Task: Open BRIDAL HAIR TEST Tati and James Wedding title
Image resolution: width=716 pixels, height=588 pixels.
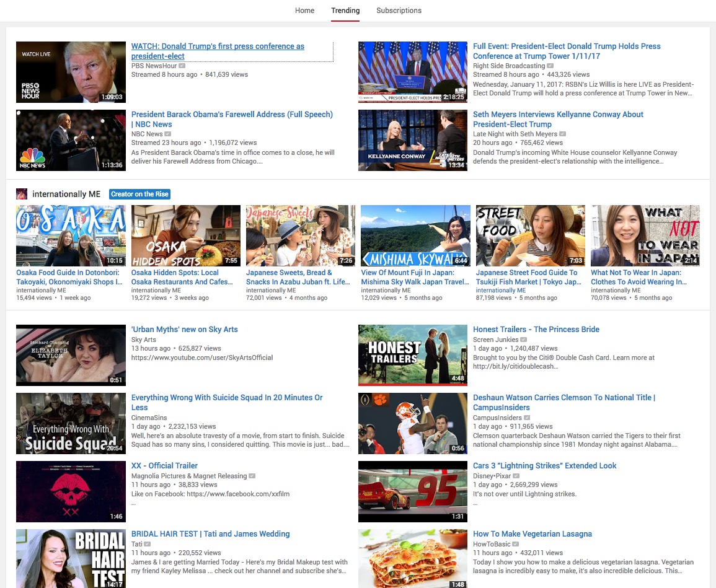Action: [211, 533]
